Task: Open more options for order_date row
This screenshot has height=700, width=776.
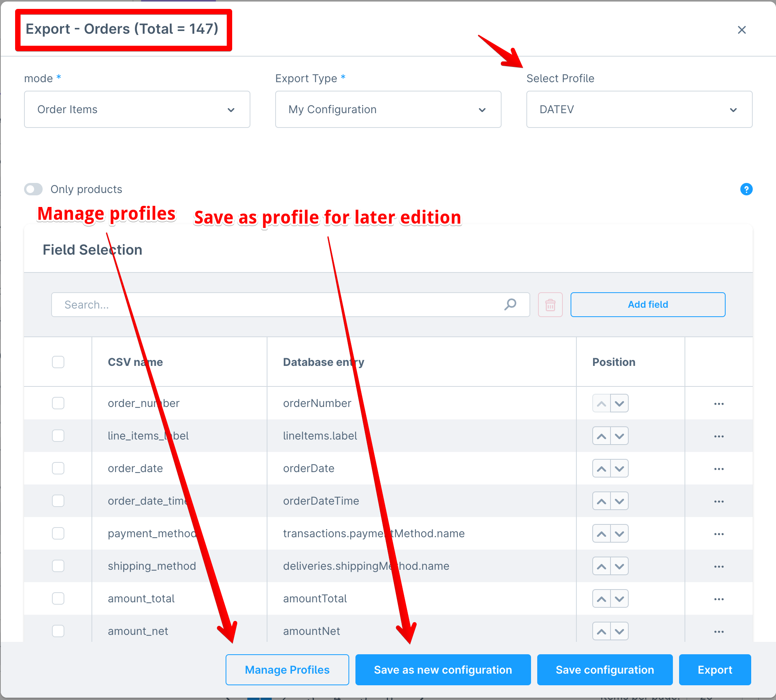Action: click(x=719, y=469)
